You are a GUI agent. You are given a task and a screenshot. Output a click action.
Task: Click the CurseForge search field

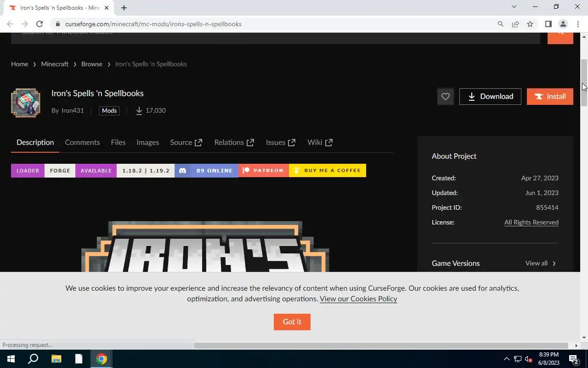[x=276, y=38]
